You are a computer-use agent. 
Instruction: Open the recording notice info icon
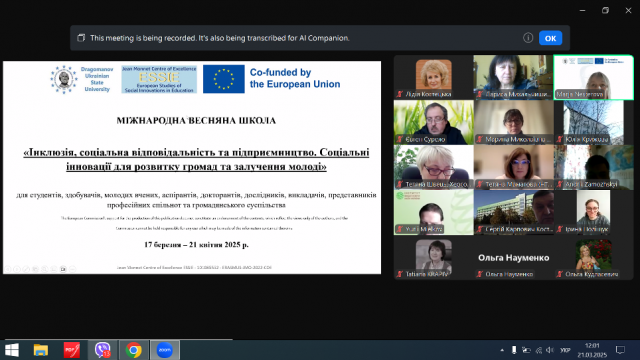pos(528,38)
